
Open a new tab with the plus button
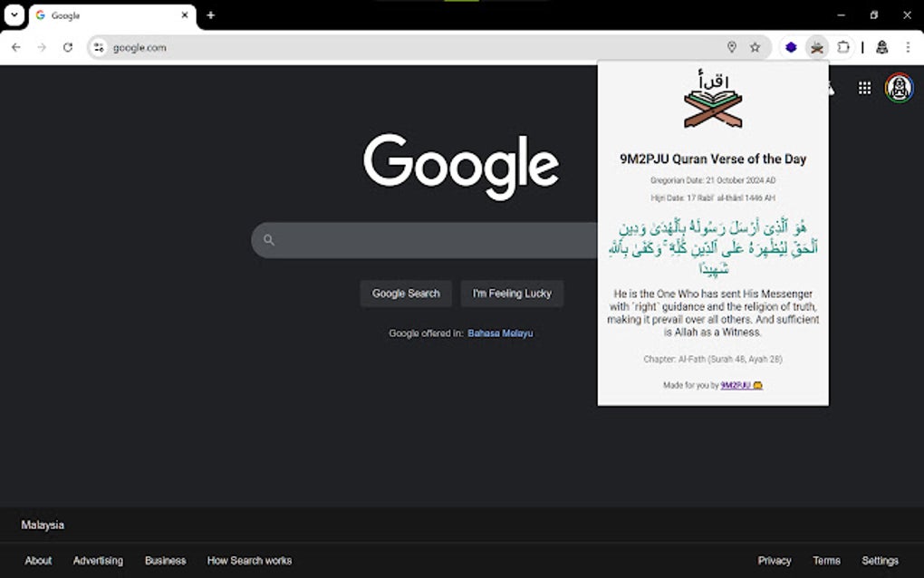[210, 14]
